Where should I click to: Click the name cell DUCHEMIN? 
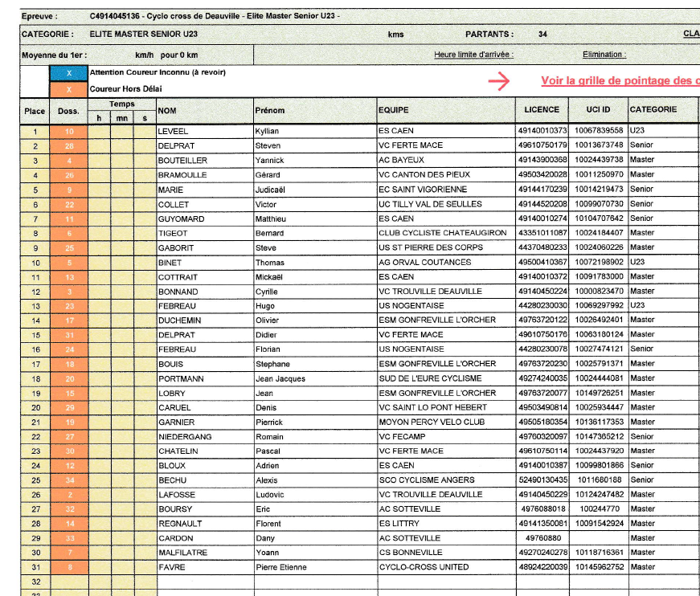click(205, 320)
